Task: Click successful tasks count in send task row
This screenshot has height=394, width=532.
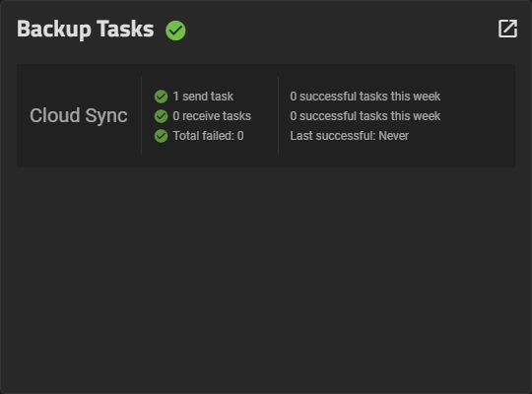Action: pos(366,97)
